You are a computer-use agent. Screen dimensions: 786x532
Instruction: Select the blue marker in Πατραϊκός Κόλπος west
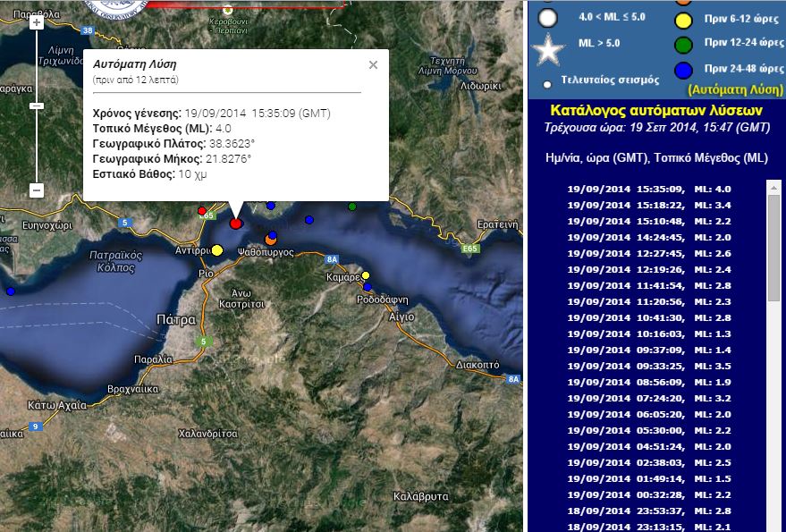pyautogui.click(x=11, y=291)
